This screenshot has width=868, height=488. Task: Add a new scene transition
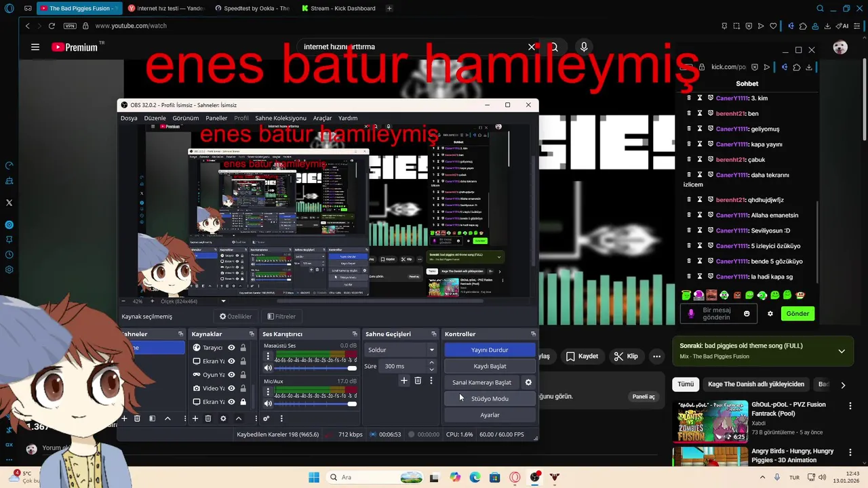tap(404, 381)
